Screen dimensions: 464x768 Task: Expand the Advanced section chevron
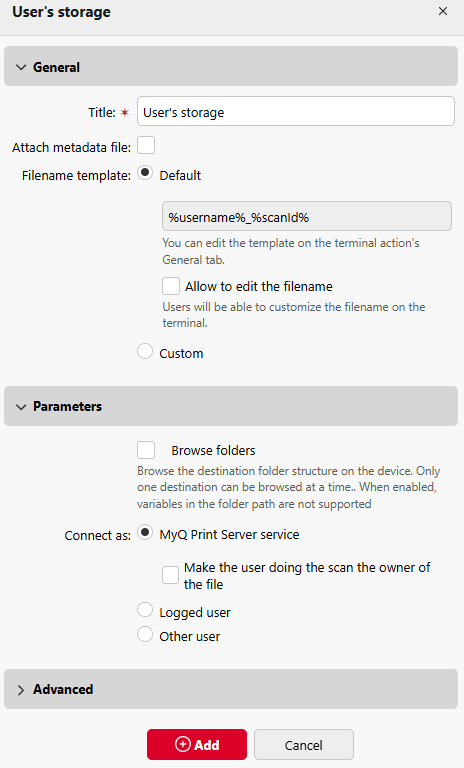(x=21, y=690)
